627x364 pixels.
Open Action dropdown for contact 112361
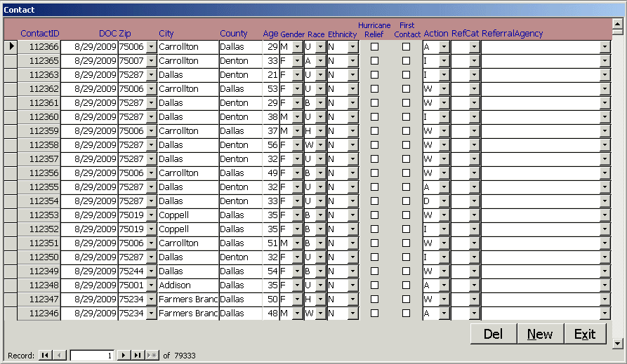pyautogui.click(x=444, y=103)
